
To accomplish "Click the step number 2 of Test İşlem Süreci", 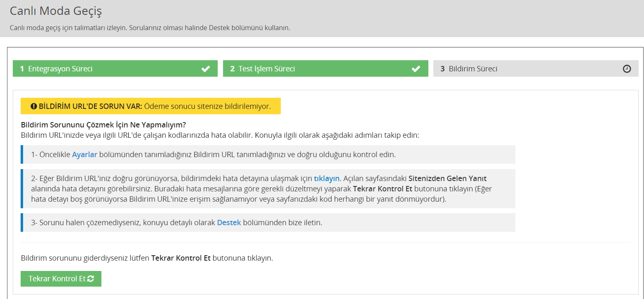I will tap(232, 69).
